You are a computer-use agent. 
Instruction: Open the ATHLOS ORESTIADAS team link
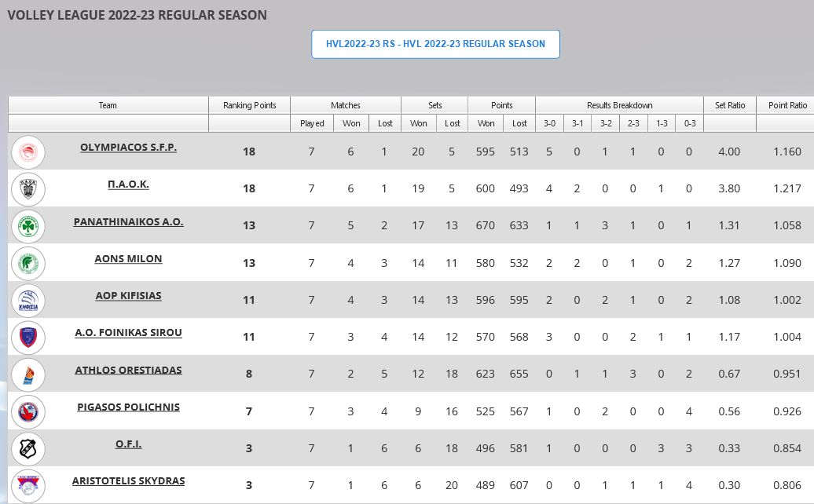tap(129, 371)
